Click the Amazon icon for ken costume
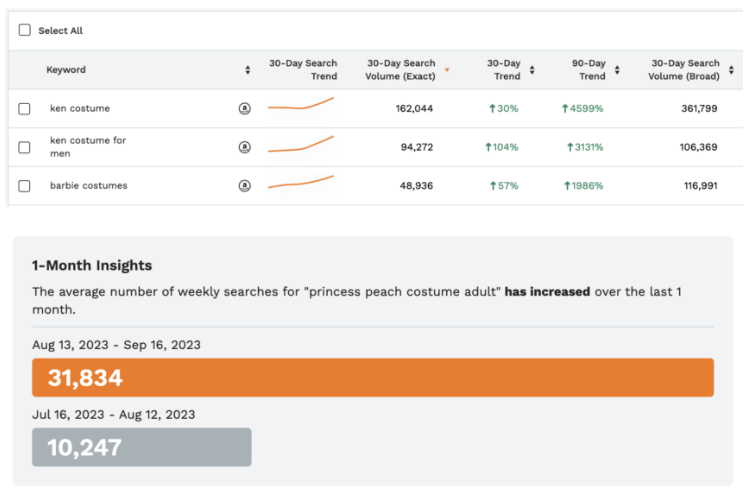The image size is (751, 502). tap(245, 108)
